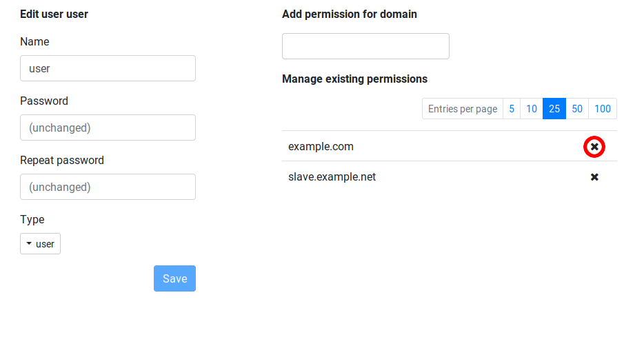
Task: Click the Repeat password label
Action: click(x=62, y=160)
